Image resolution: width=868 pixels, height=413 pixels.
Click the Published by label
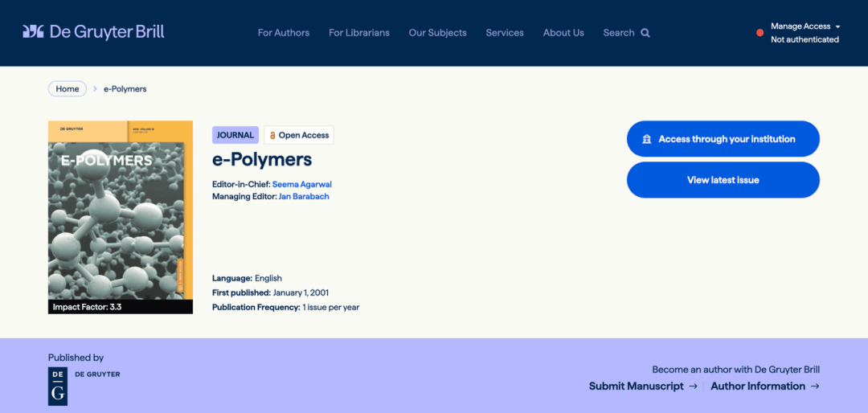(x=76, y=358)
